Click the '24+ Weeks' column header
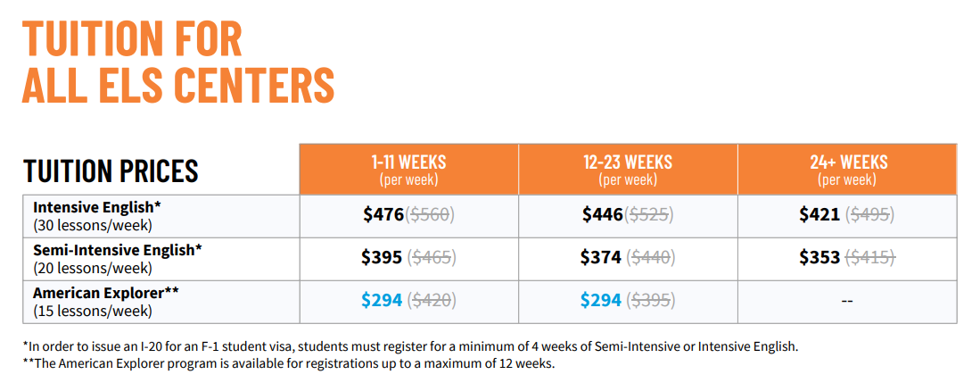 [847, 170]
